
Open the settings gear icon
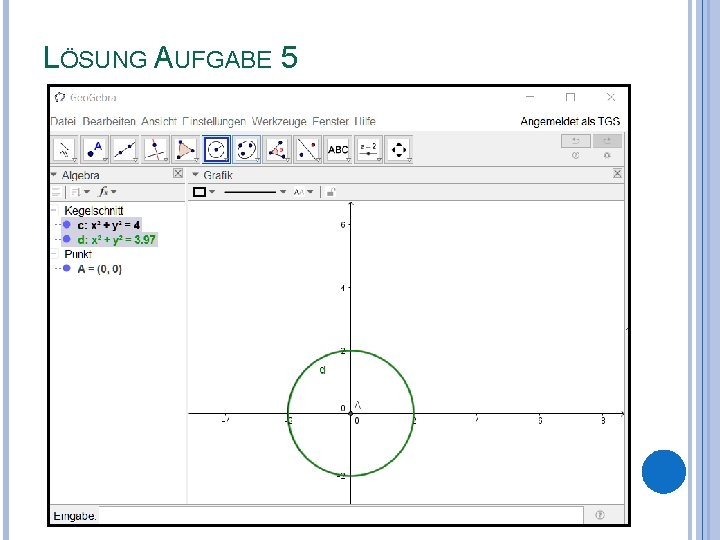[607, 156]
